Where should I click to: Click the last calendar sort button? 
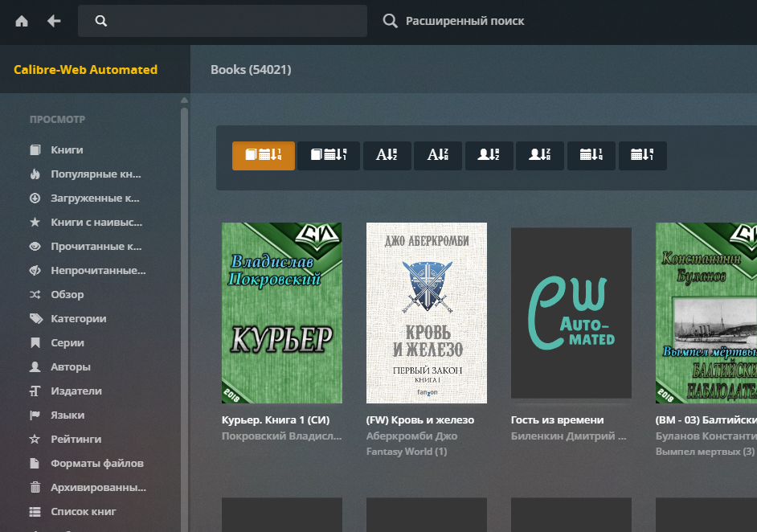pyautogui.click(x=641, y=155)
